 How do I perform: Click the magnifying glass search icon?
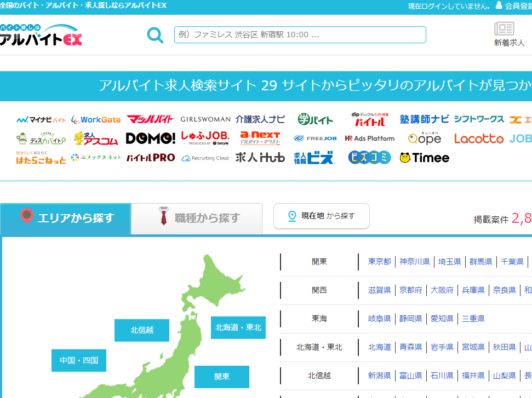point(155,35)
